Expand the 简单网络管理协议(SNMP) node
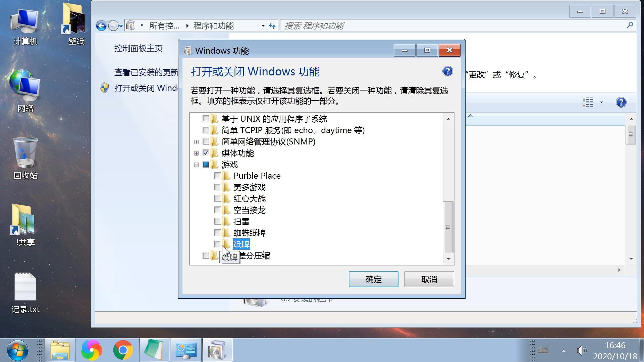The height and width of the screenshot is (362, 644). click(x=196, y=142)
